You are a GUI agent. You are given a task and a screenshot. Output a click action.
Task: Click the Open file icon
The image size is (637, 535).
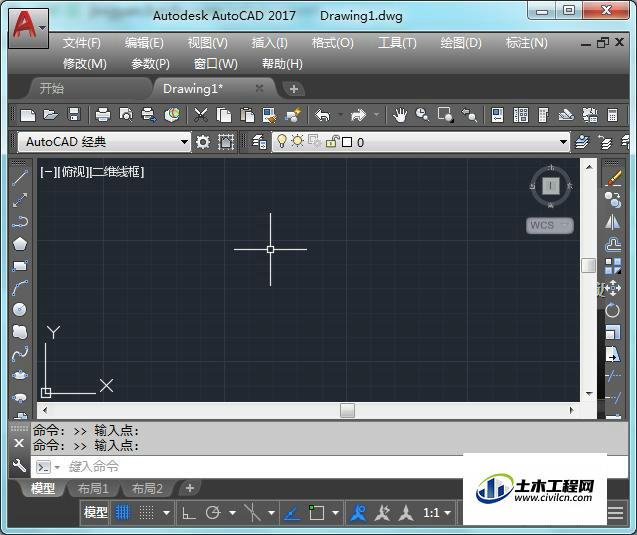click(50, 115)
